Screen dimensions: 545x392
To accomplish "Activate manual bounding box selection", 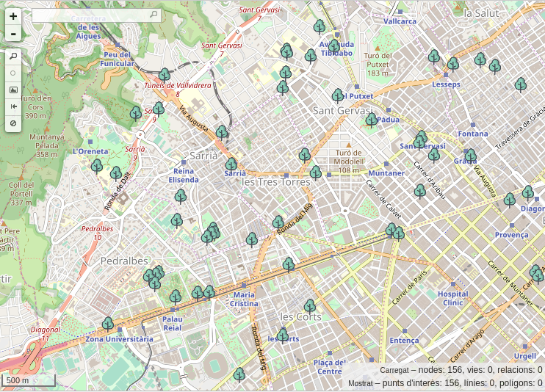I will 13,90.
